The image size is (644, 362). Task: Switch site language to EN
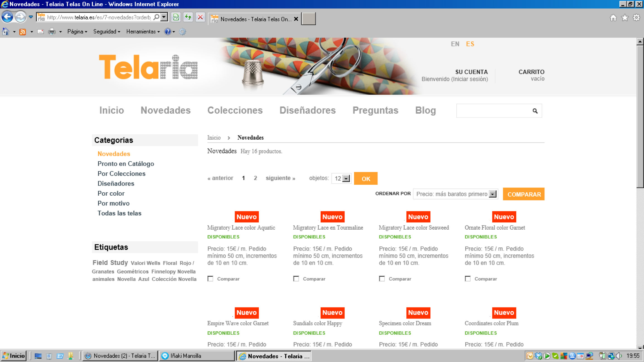coord(455,44)
